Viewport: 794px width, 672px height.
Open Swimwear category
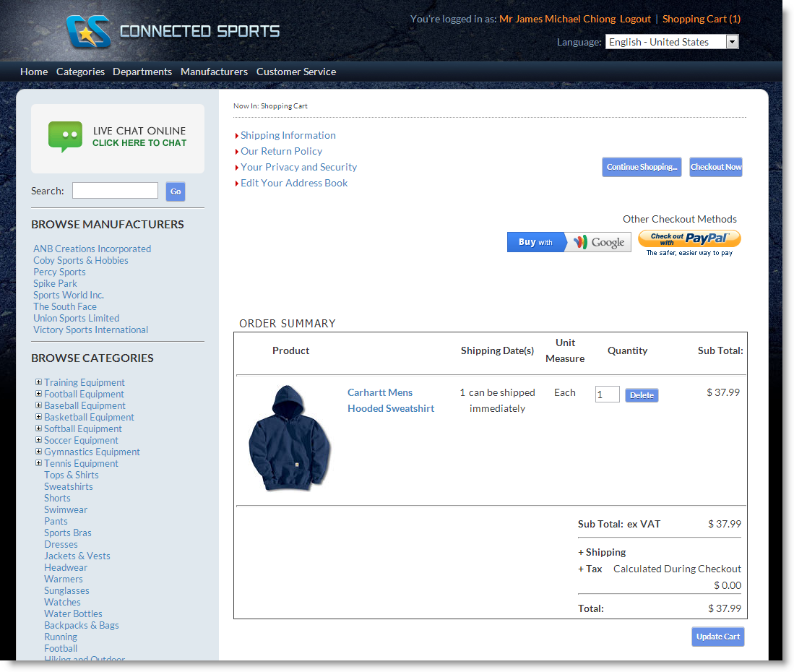pyautogui.click(x=66, y=510)
